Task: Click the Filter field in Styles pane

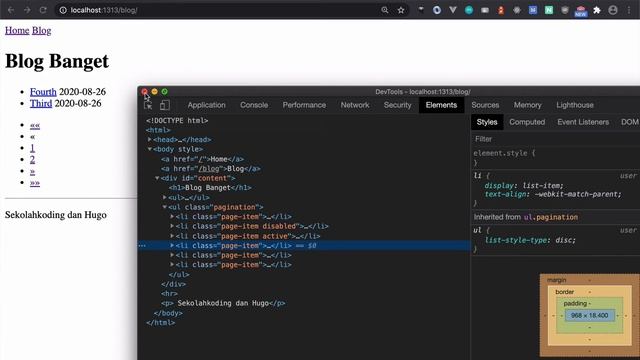Action: pos(556,139)
